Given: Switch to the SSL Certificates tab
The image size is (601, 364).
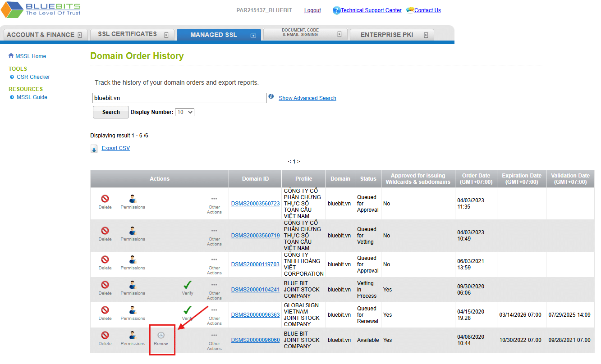Looking at the screenshot, I should [127, 34].
